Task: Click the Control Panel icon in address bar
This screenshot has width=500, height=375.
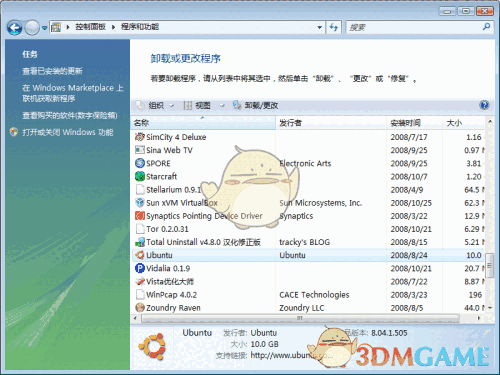Action: coord(56,27)
